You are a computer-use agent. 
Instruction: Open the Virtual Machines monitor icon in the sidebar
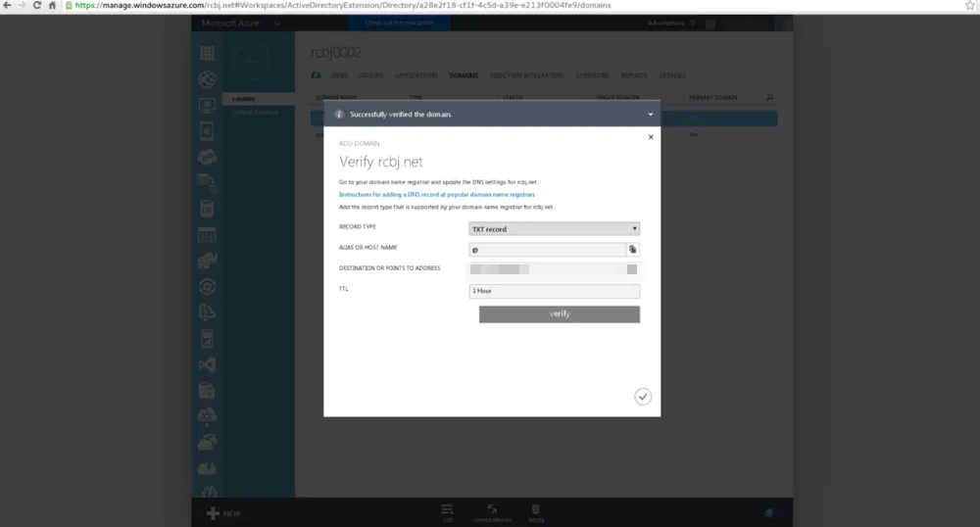207,106
